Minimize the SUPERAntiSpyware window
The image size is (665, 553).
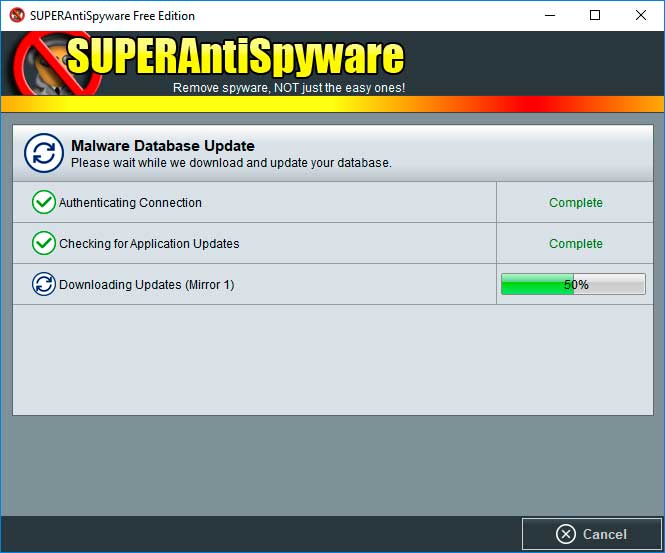coord(550,15)
